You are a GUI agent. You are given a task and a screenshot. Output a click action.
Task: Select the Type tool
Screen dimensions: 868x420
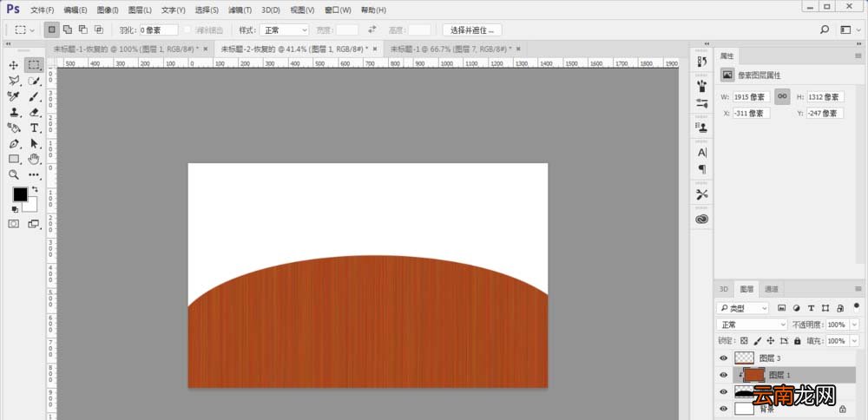[x=35, y=128]
